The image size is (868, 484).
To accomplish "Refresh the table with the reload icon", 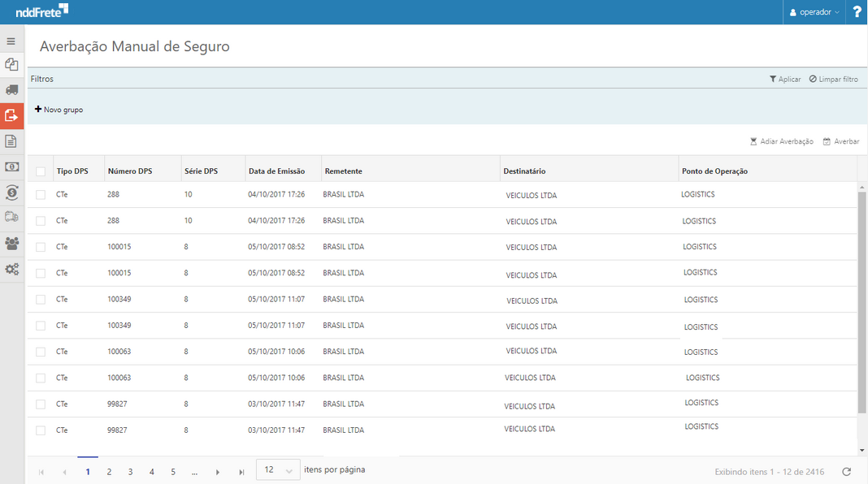I will (x=846, y=472).
